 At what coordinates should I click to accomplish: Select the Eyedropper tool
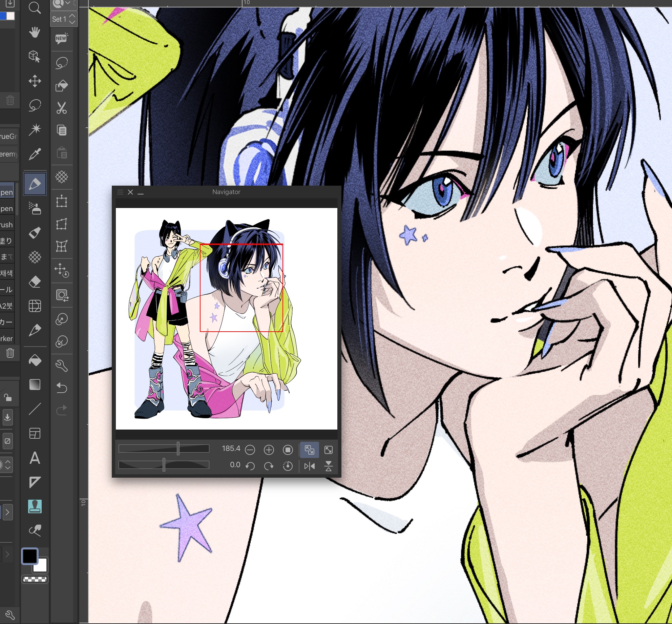(35, 154)
